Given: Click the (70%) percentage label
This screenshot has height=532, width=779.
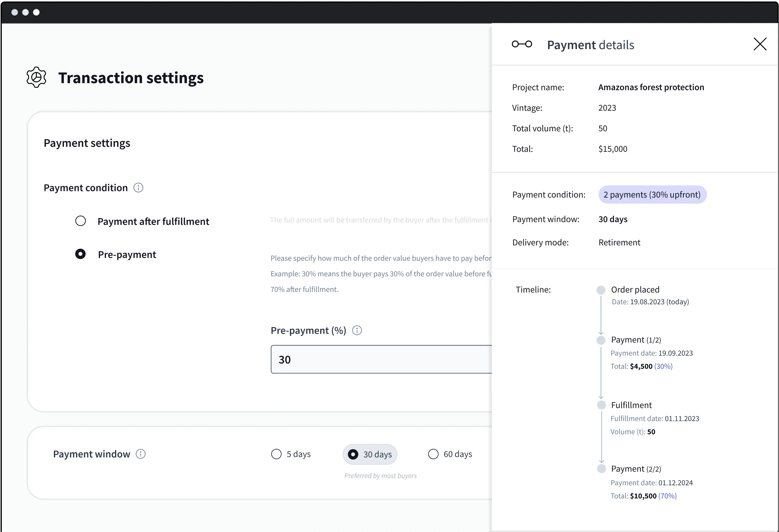Looking at the screenshot, I should [x=667, y=496].
